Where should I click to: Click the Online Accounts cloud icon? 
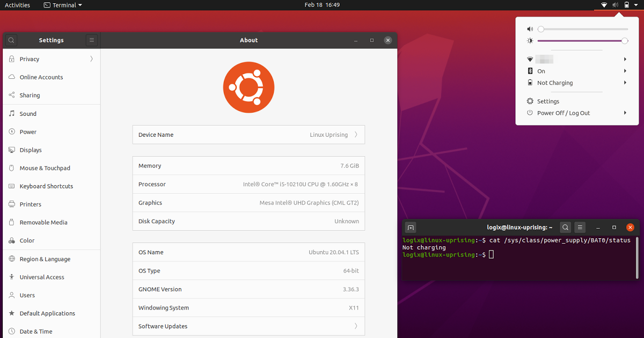(x=12, y=77)
